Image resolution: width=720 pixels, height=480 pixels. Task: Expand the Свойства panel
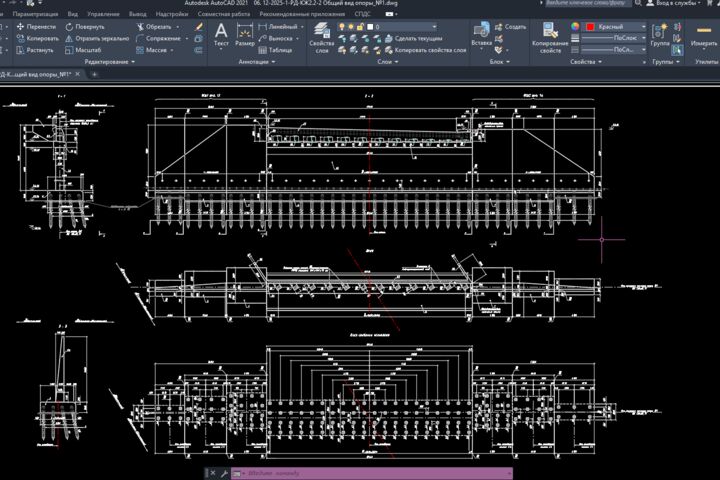pos(586,62)
